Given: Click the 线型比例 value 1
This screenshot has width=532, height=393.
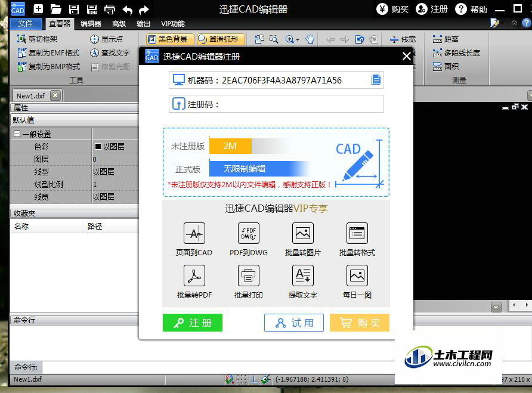Looking at the screenshot, I should [115, 184].
